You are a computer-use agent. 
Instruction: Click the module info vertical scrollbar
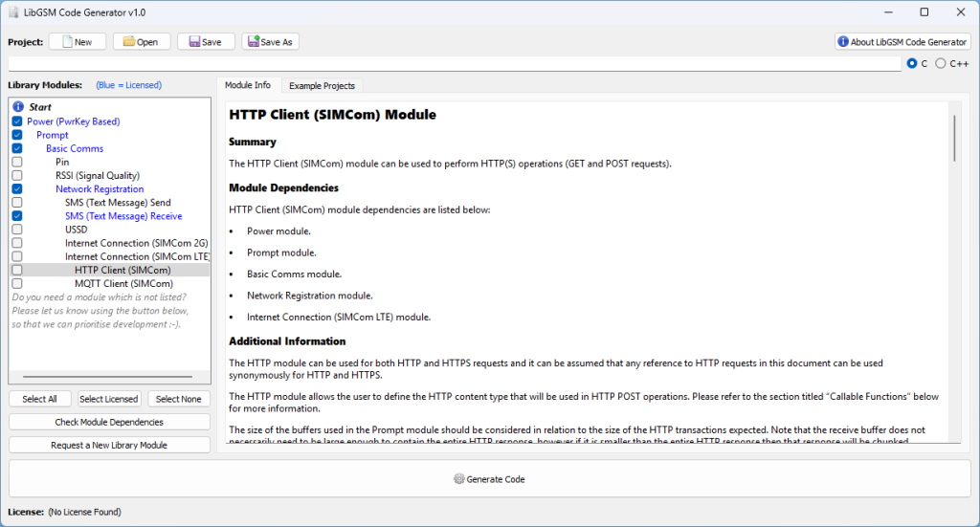coord(954,138)
